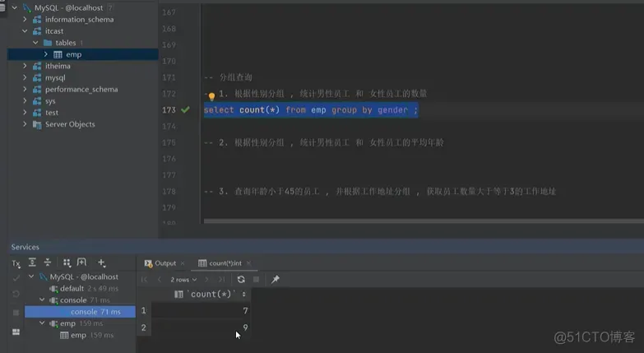Expand the Server Objects node
The height and width of the screenshot is (353, 644).
(25, 124)
